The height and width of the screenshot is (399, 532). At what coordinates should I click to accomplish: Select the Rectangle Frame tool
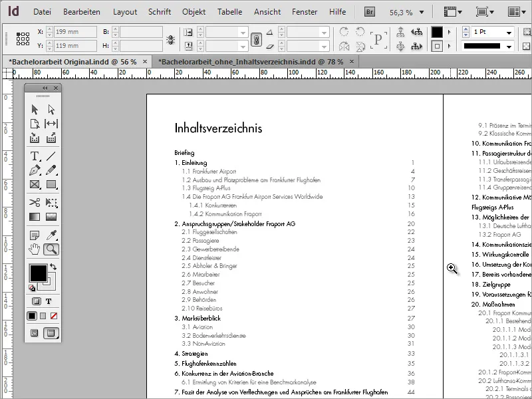pos(35,184)
